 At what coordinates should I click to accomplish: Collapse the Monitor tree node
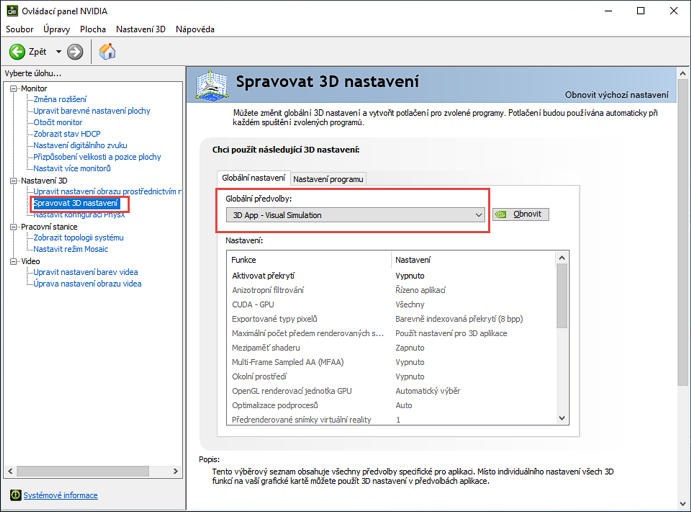pyautogui.click(x=13, y=89)
